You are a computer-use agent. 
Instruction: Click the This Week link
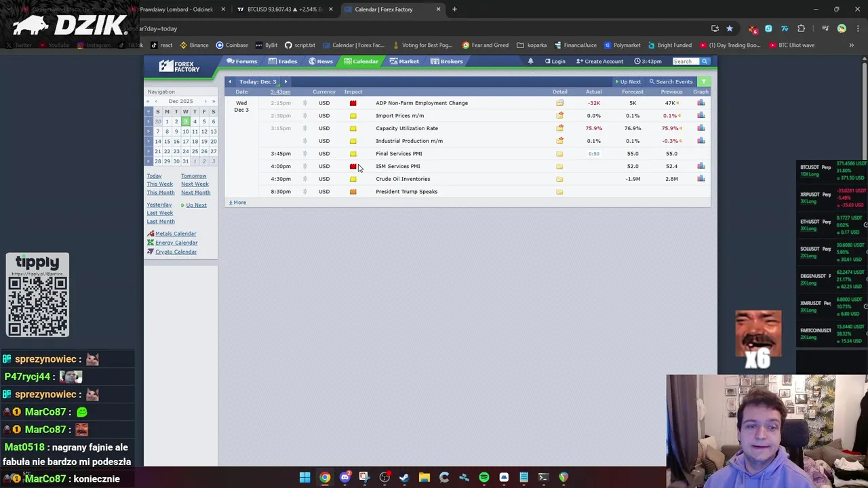(160, 184)
